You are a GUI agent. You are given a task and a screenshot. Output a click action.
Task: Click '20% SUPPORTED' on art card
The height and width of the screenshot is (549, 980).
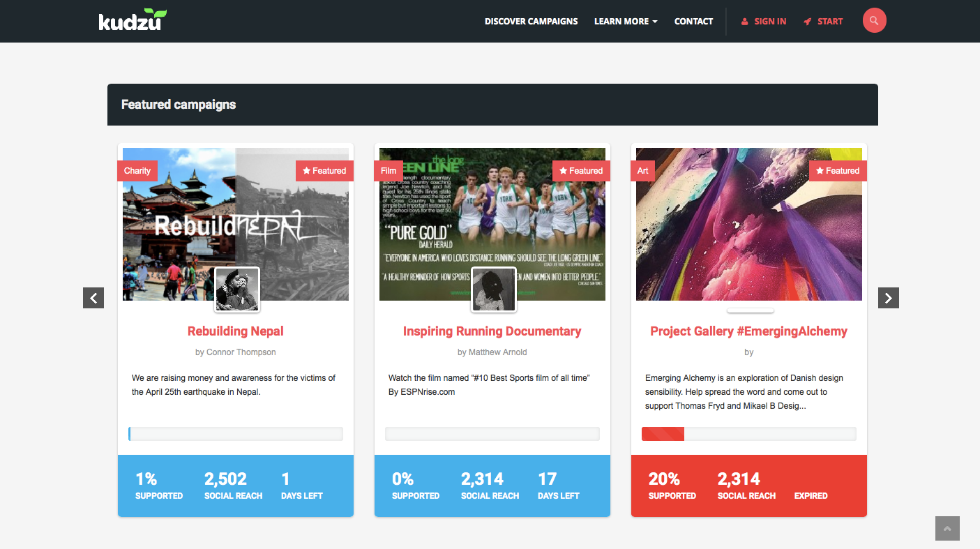pos(672,486)
